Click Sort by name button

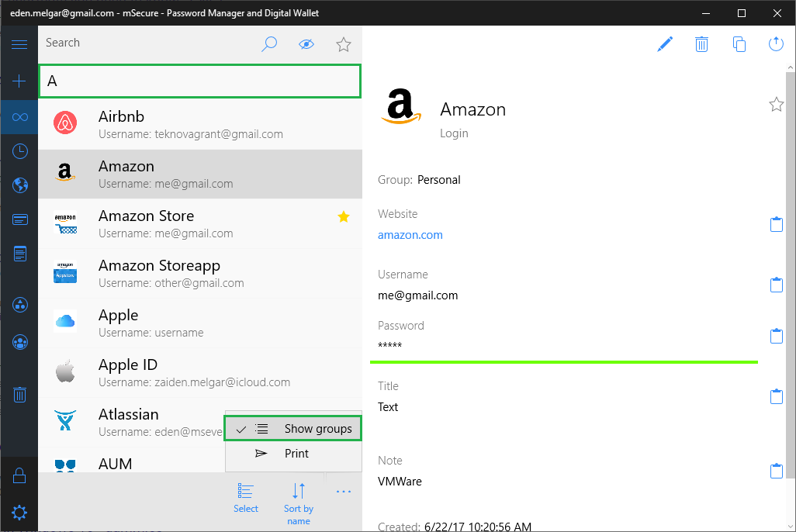click(299, 504)
